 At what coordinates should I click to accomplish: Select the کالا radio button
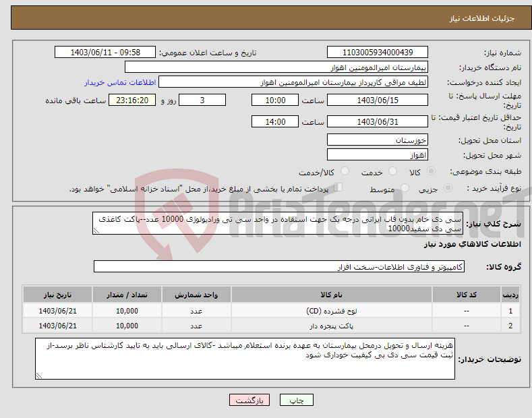point(431,171)
